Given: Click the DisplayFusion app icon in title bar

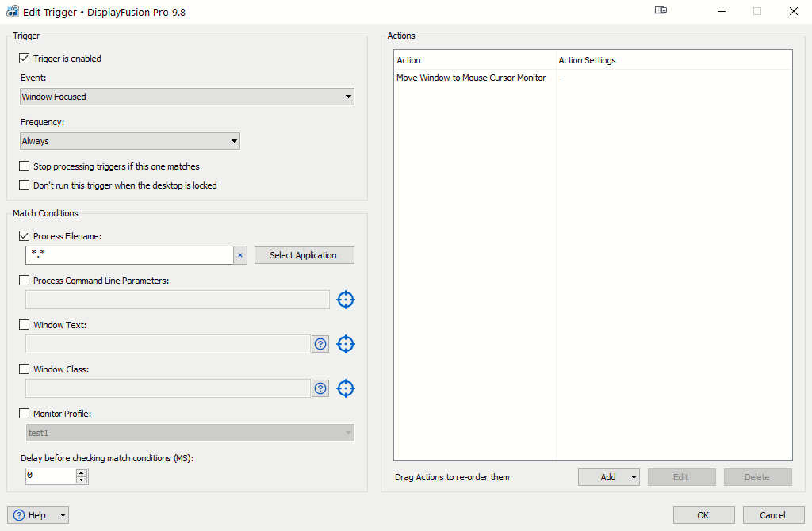Looking at the screenshot, I should [x=12, y=12].
